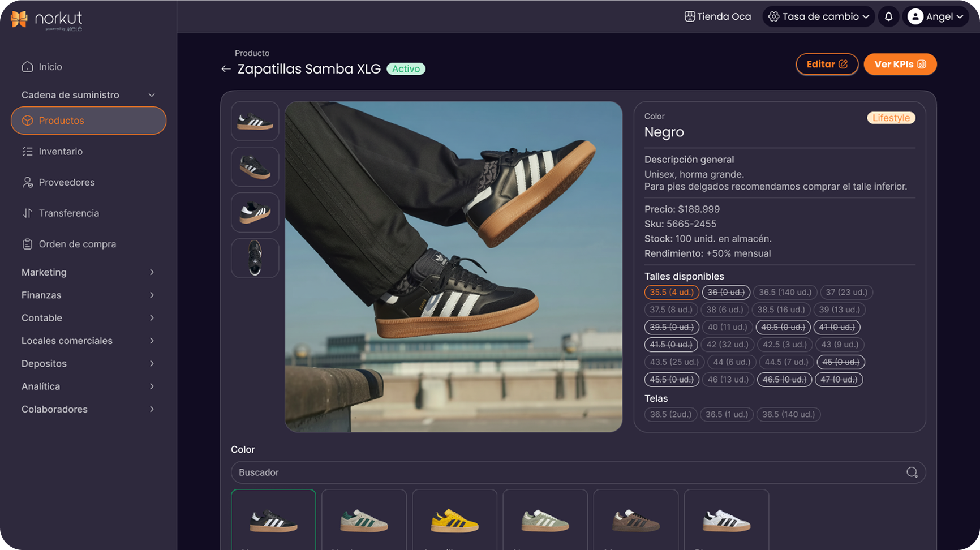This screenshot has height=550, width=980.
Task: Click the Inicio home icon
Action: (x=27, y=67)
